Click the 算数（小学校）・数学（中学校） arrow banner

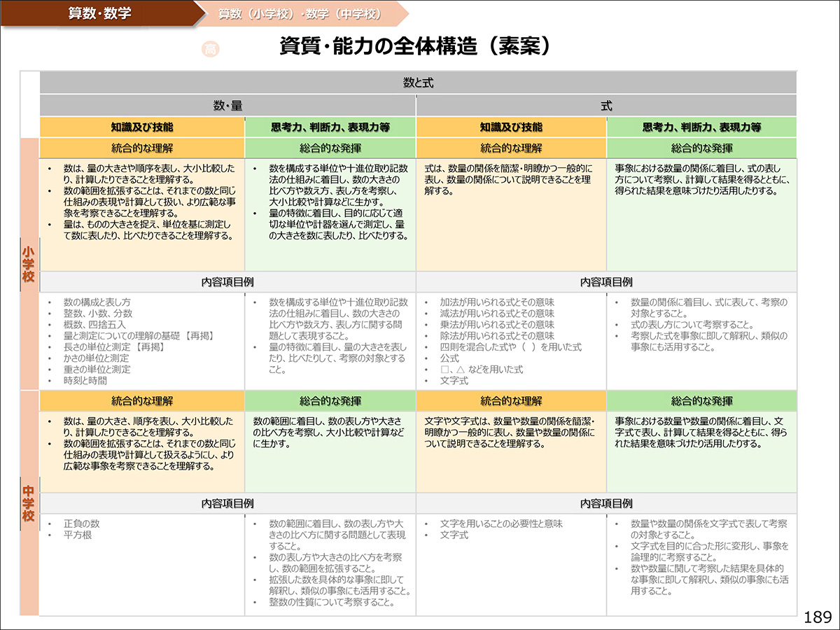(x=297, y=13)
